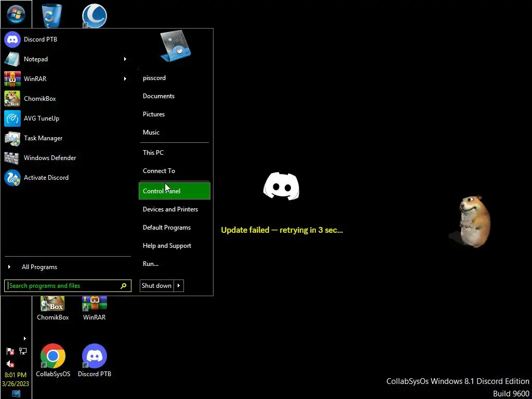Open the pisscord user folder
532x399 pixels.
coord(175,78)
